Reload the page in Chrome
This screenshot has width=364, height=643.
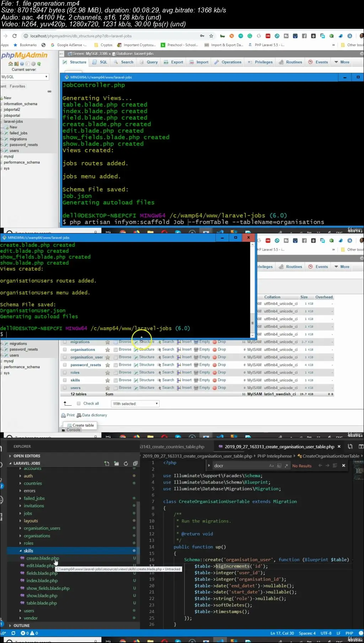coord(15,36)
